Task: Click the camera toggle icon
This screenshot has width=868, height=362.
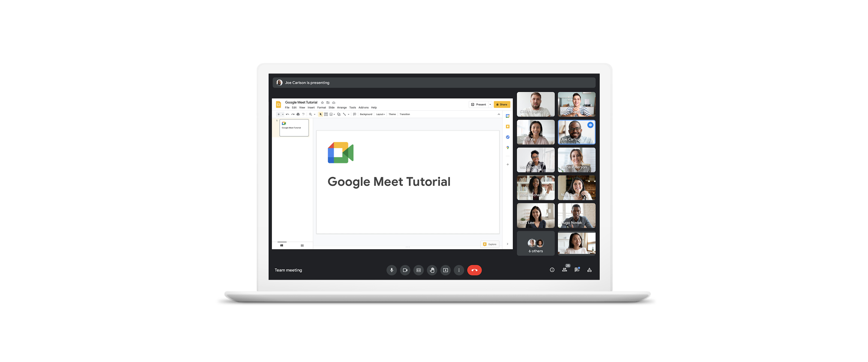Action: tap(405, 270)
